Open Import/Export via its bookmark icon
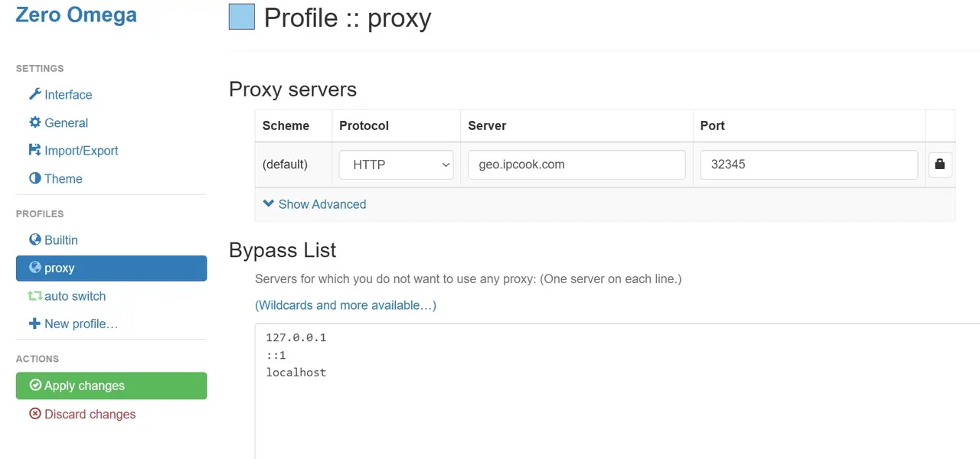The height and width of the screenshot is (459, 980). [34, 151]
